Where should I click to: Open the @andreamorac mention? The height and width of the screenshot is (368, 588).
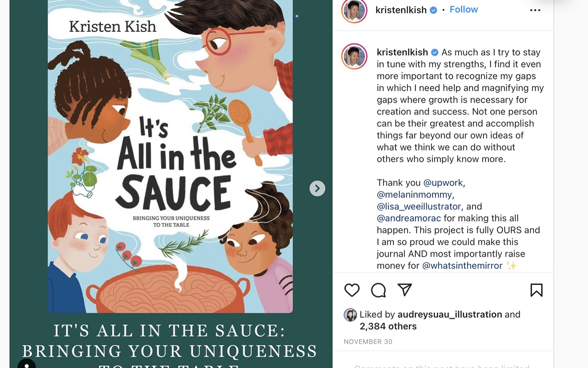pos(409,218)
